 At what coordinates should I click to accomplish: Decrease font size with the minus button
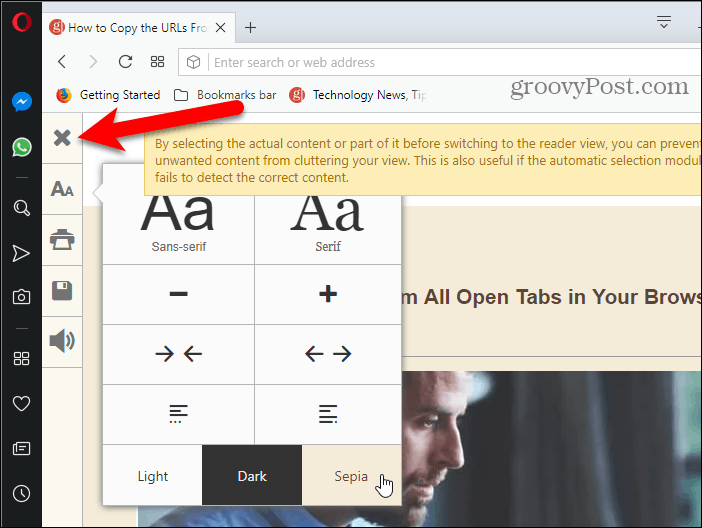[x=179, y=294]
